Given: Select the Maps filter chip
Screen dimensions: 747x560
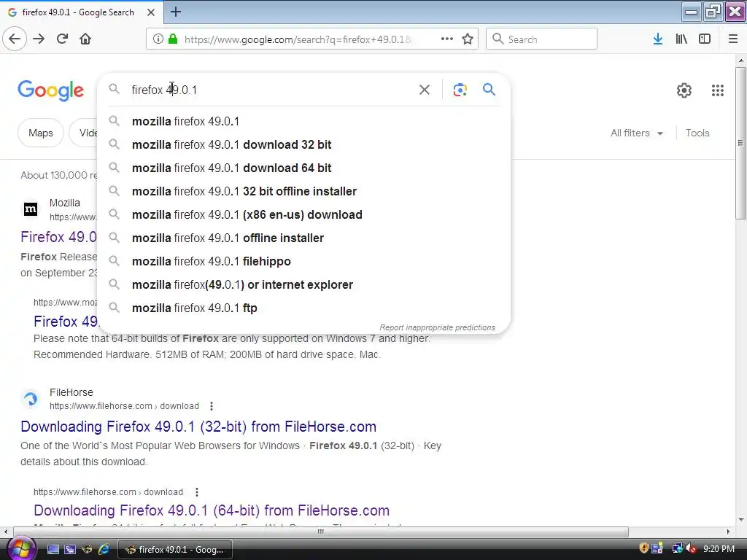Looking at the screenshot, I should pyautogui.click(x=41, y=133).
